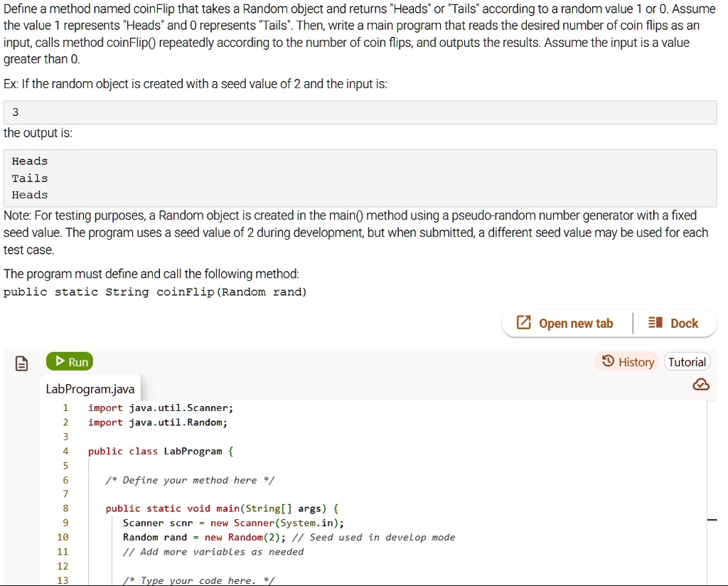
Task: Click the green play arrow inside Run
Action: coord(59,361)
